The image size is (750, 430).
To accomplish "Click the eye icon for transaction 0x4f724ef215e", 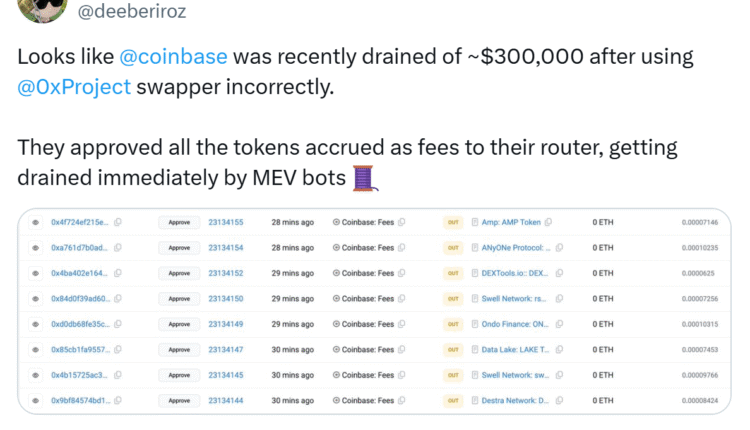I will [x=35, y=222].
